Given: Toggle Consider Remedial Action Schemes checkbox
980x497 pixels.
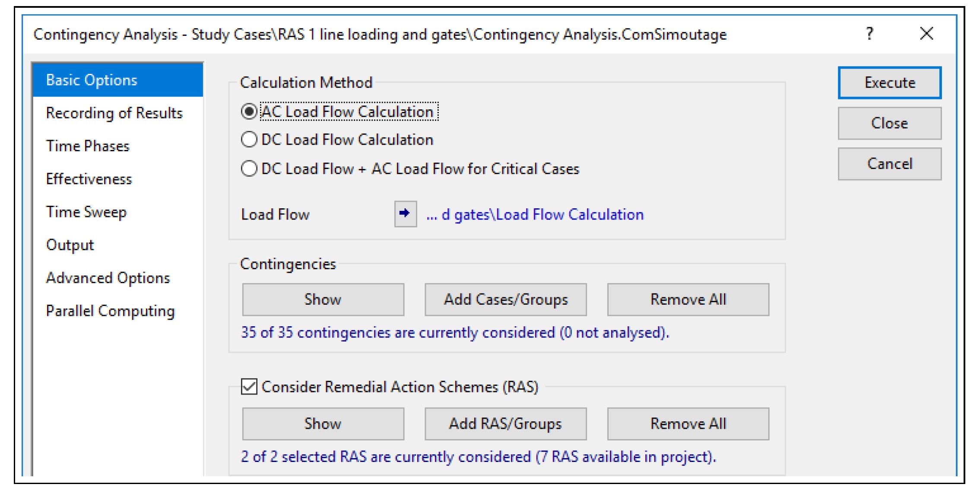Looking at the screenshot, I should tap(249, 386).
